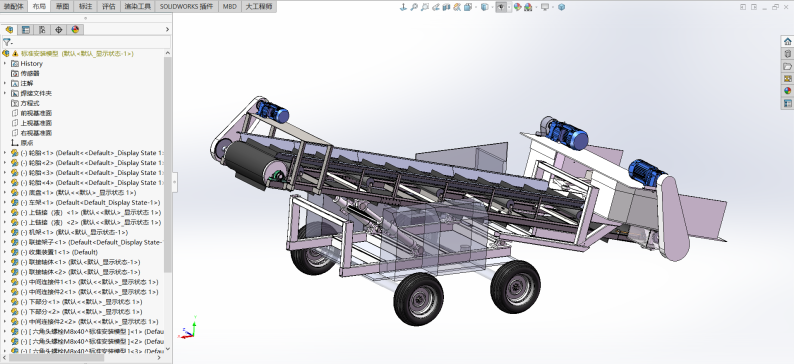794x364 pixels.
Task: Expand the History tree node
Action: click(x=5, y=63)
